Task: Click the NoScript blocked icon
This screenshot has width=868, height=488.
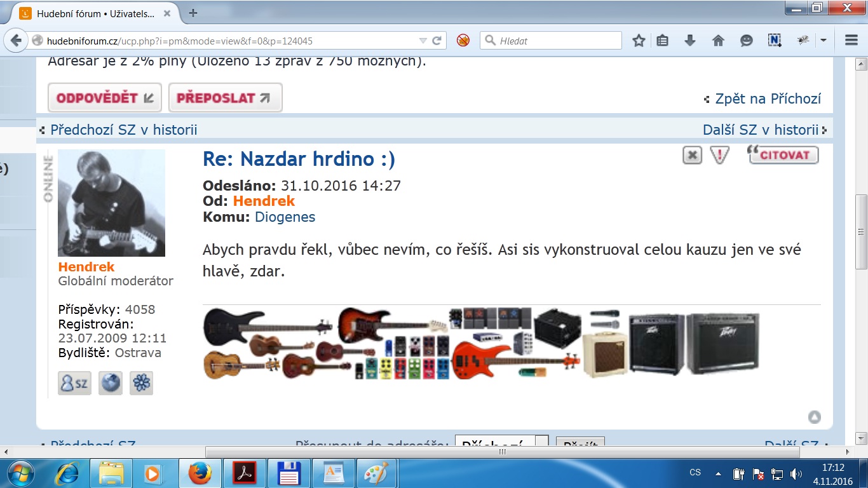Action: [x=463, y=41]
